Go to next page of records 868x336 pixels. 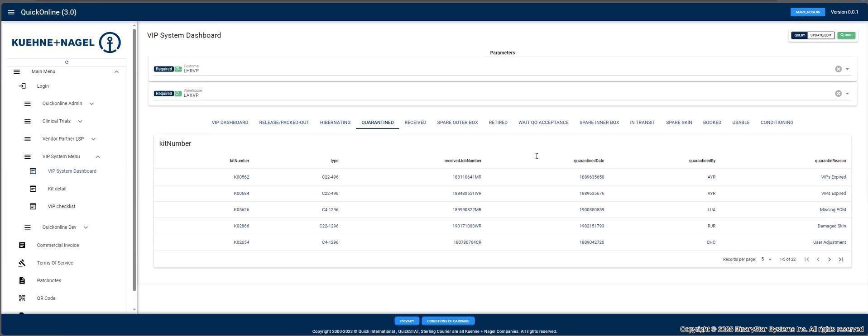(829, 259)
